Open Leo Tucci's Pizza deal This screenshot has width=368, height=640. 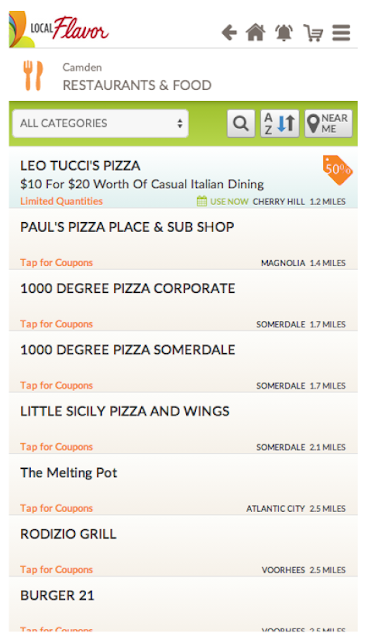(x=183, y=178)
